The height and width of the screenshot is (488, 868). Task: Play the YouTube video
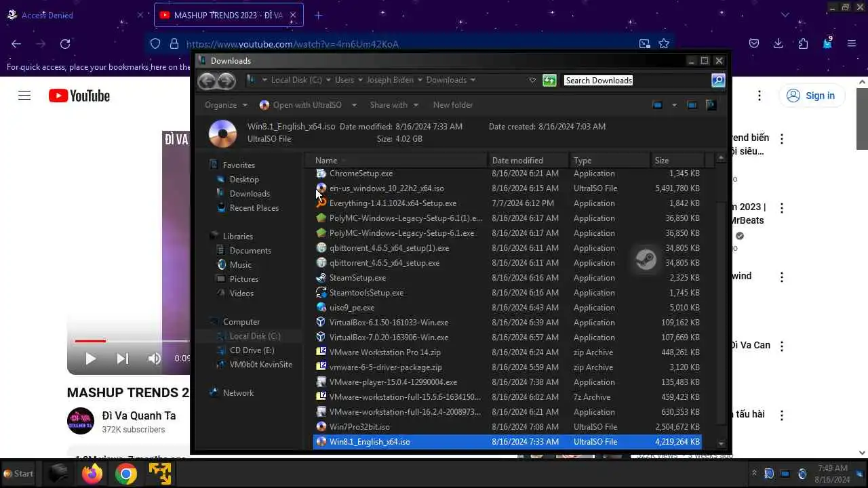pos(90,359)
